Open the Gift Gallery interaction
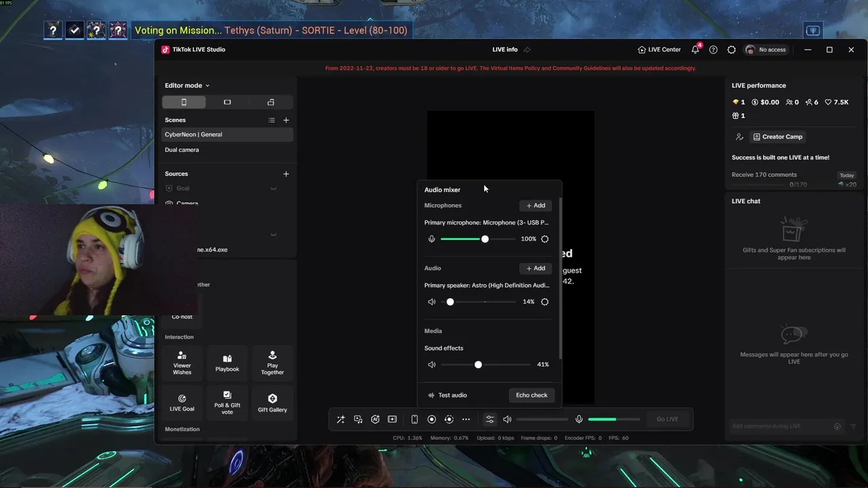Viewport: 868px width, 488px height. [x=273, y=403]
